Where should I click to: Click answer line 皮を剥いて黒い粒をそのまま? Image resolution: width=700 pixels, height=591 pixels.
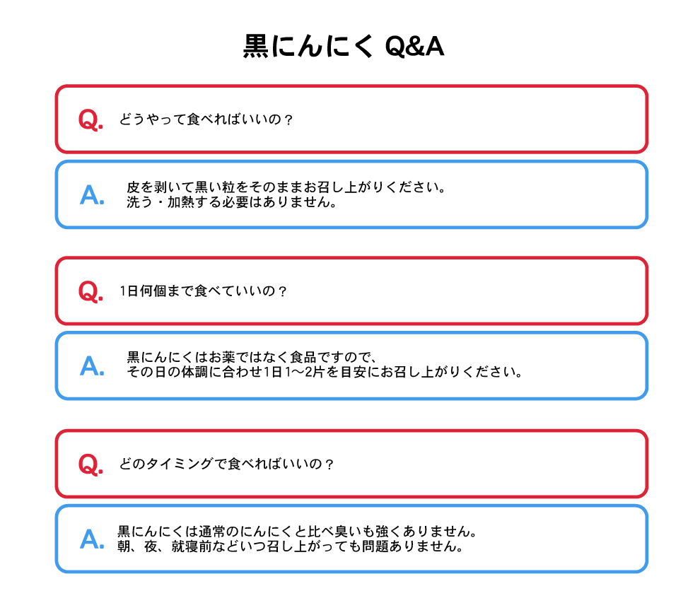click(286, 187)
